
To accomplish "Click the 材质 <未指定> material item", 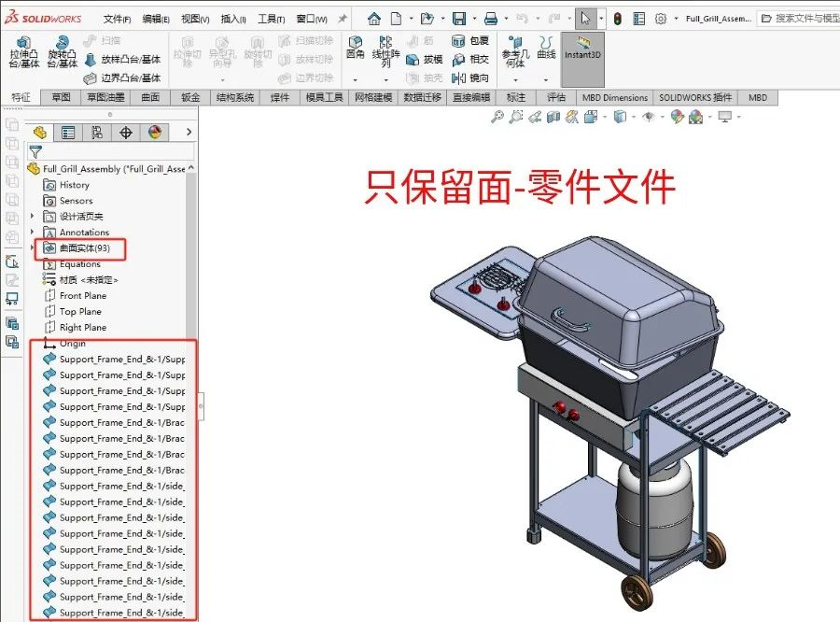I will click(88, 280).
